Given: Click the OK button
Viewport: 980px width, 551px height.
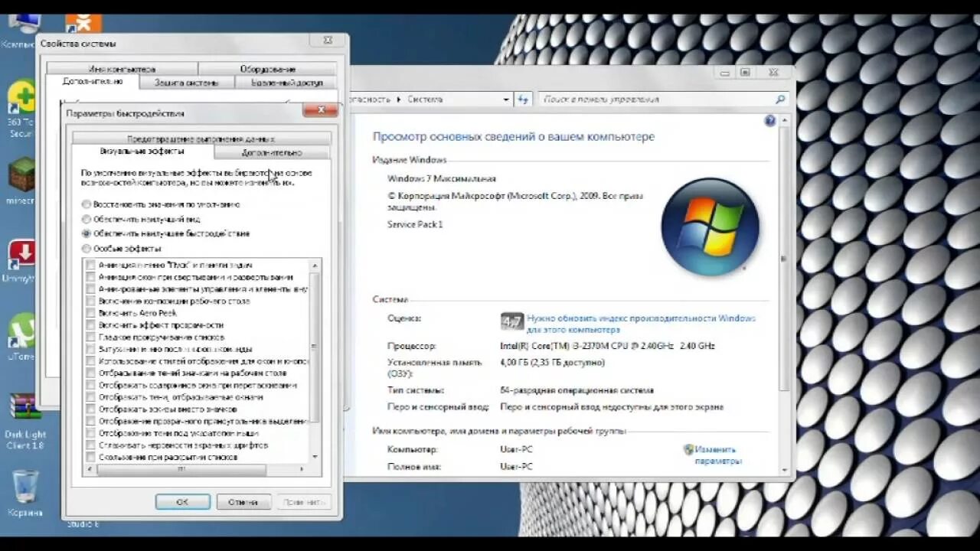Looking at the screenshot, I should coord(182,502).
